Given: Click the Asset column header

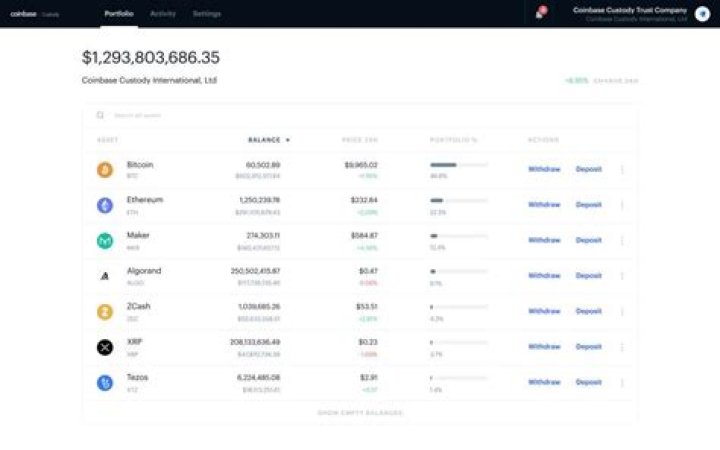Looking at the screenshot, I should 107,140.
